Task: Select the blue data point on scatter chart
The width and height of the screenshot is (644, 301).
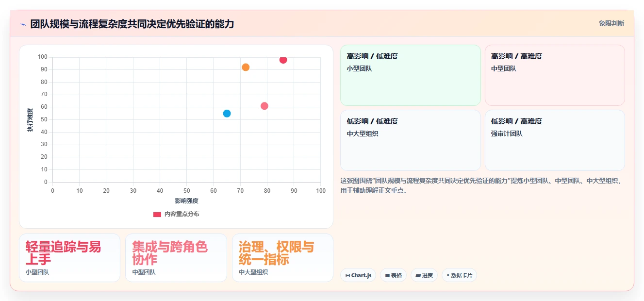Action: click(227, 114)
